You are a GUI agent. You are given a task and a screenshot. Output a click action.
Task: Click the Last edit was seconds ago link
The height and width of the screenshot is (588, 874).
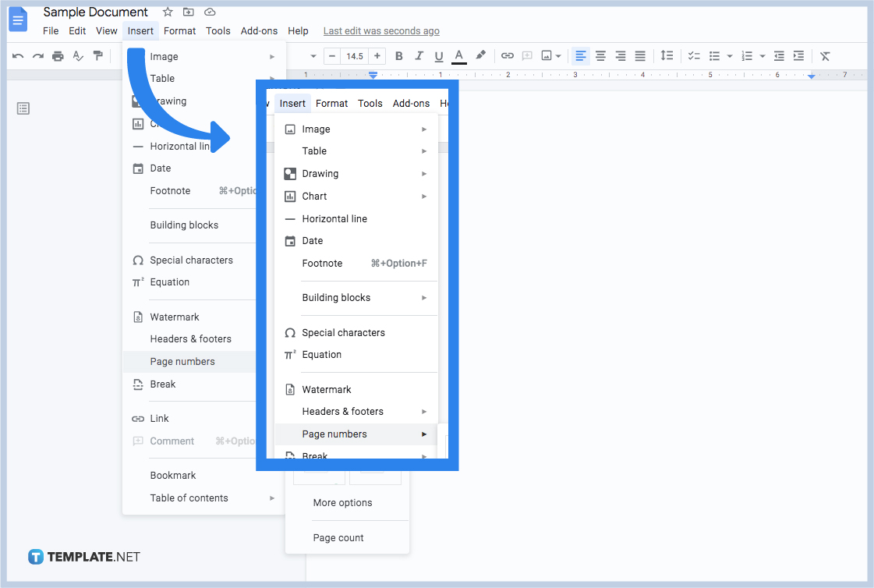(380, 30)
